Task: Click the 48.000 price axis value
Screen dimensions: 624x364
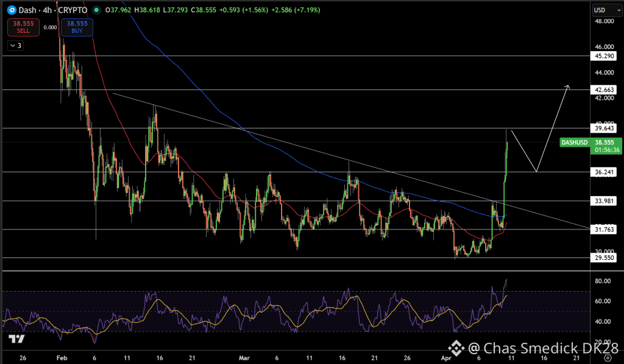Action: click(604, 21)
